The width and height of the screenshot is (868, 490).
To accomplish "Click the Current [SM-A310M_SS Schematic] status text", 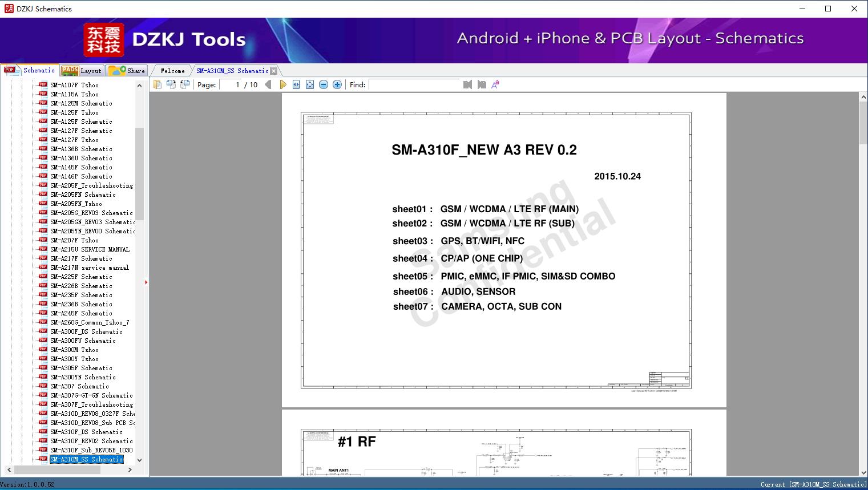I will click(x=813, y=484).
